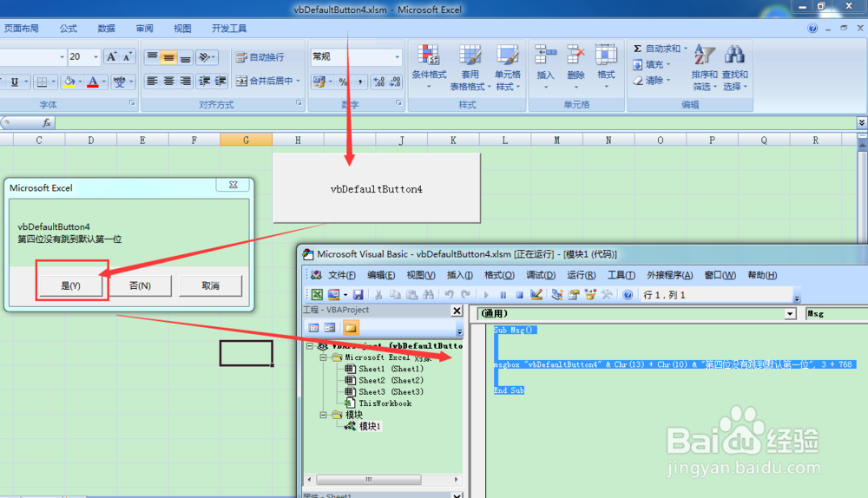The width and height of the screenshot is (868, 498).
Task: Click View Code icon in project panel
Action: (x=313, y=328)
